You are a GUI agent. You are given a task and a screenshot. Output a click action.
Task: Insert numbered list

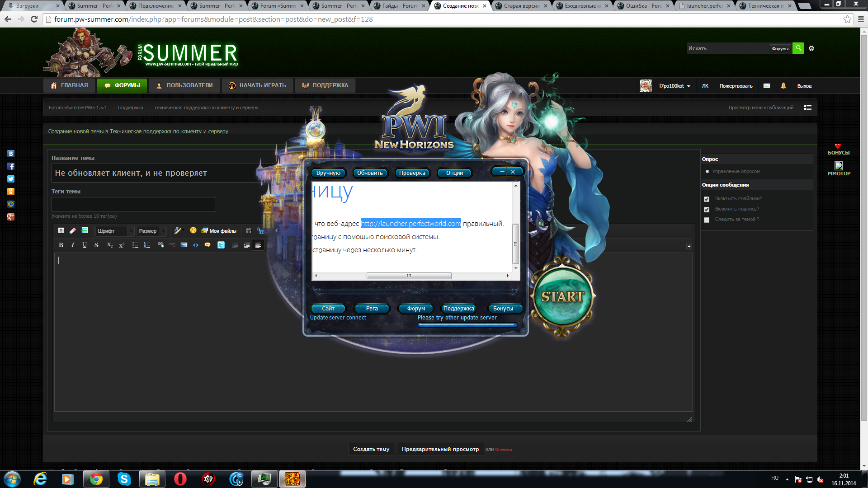pos(147,245)
